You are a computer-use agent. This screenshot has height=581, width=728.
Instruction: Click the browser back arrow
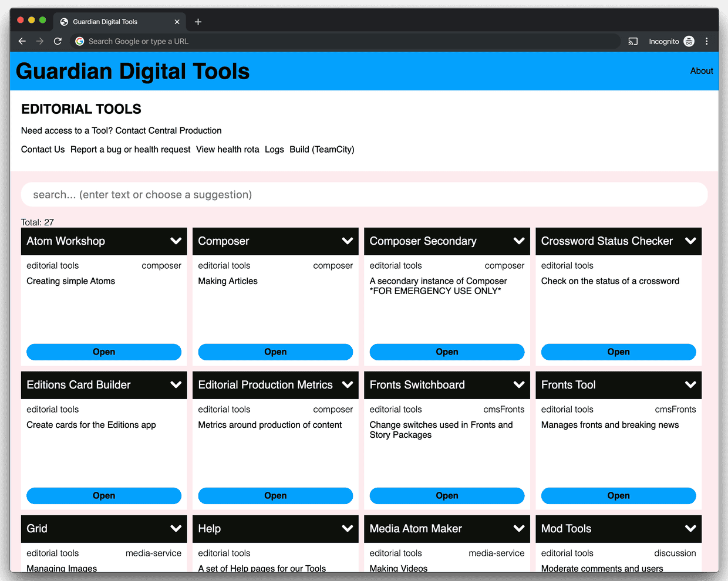[22, 41]
